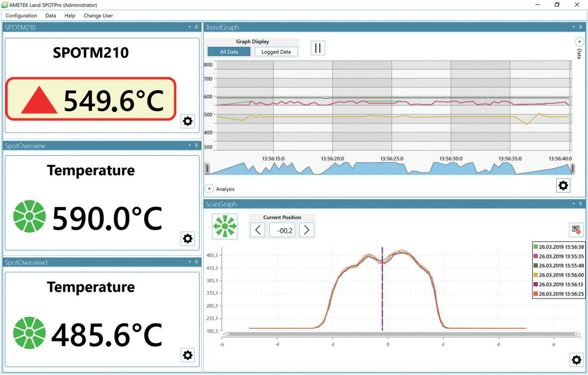Click the green scan icon in ScanGraph
588x375 pixels.
(x=225, y=227)
